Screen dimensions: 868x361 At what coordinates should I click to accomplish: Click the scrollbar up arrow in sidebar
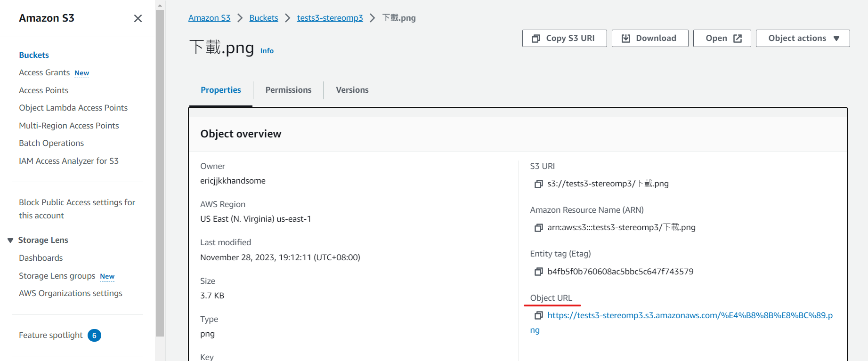click(x=160, y=6)
